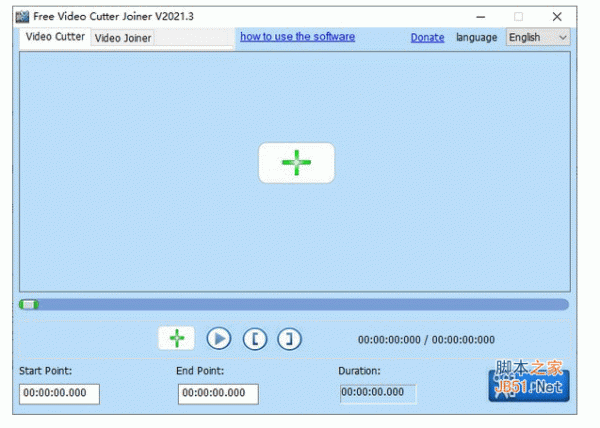This screenshot has height=428, width=600.
Task: Click the small green plus add-file button
Action: 176,338
